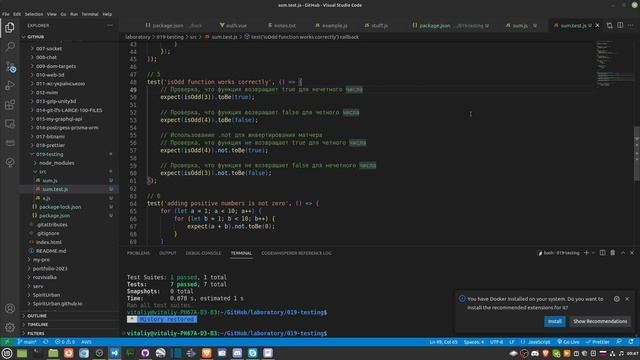Open the Search view in the activity bar
Image resolution: width=640 pixels, height=360 pixels.
[x=10, y=46]
